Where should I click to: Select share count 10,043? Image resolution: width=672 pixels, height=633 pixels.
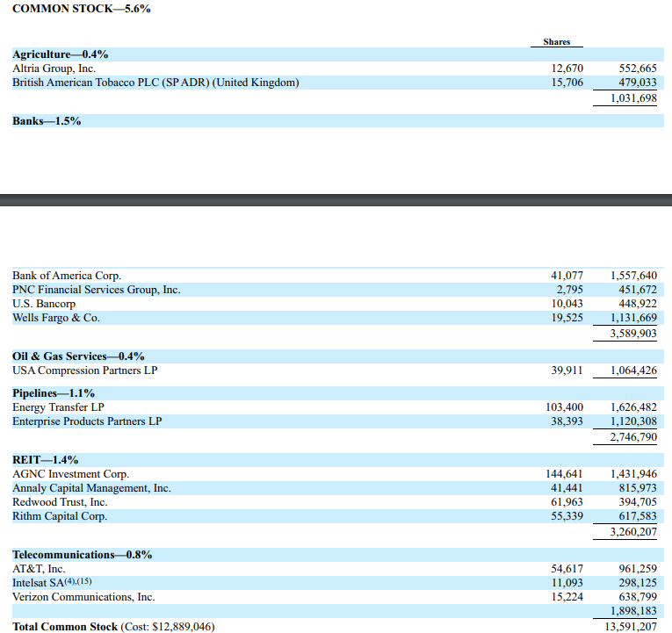point(567,304)
